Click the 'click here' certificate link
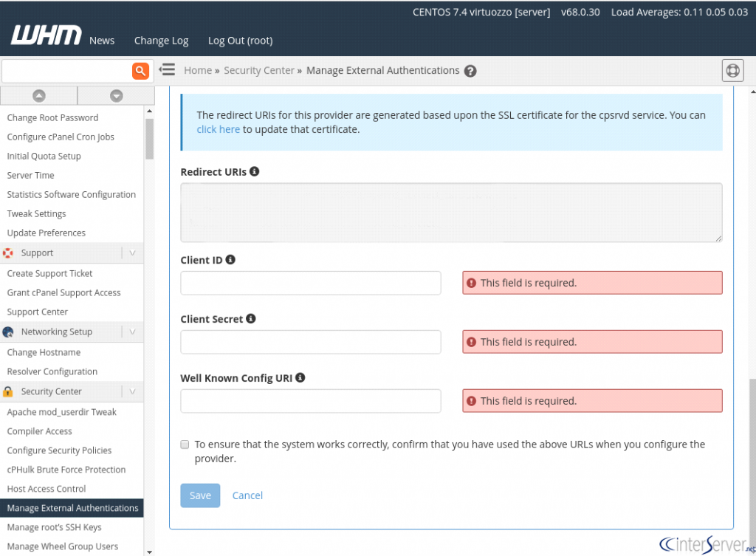This screenshot has width=756, height=556. 218,129
